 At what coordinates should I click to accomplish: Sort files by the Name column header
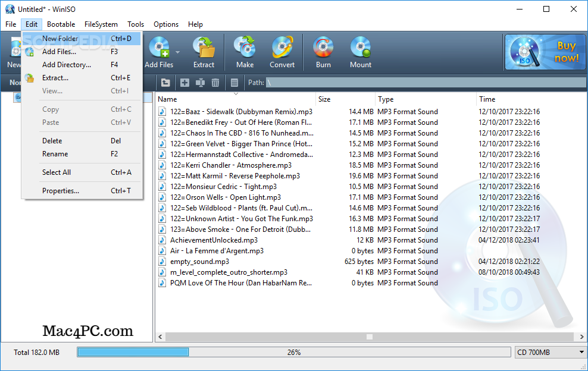click(x=236, y=99)
